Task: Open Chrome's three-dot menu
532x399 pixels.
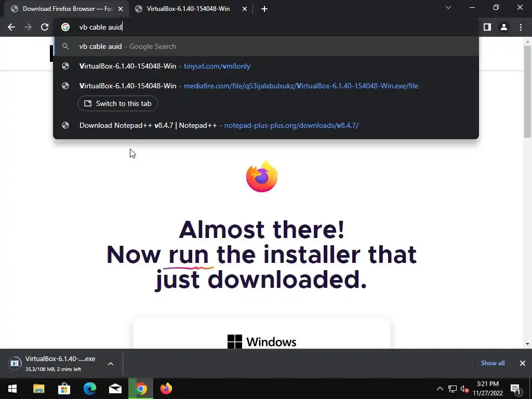Action: click(x=521, y=27)
